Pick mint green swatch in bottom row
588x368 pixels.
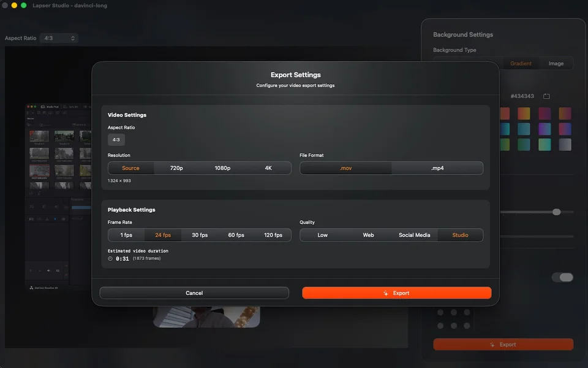pos(545,145)
